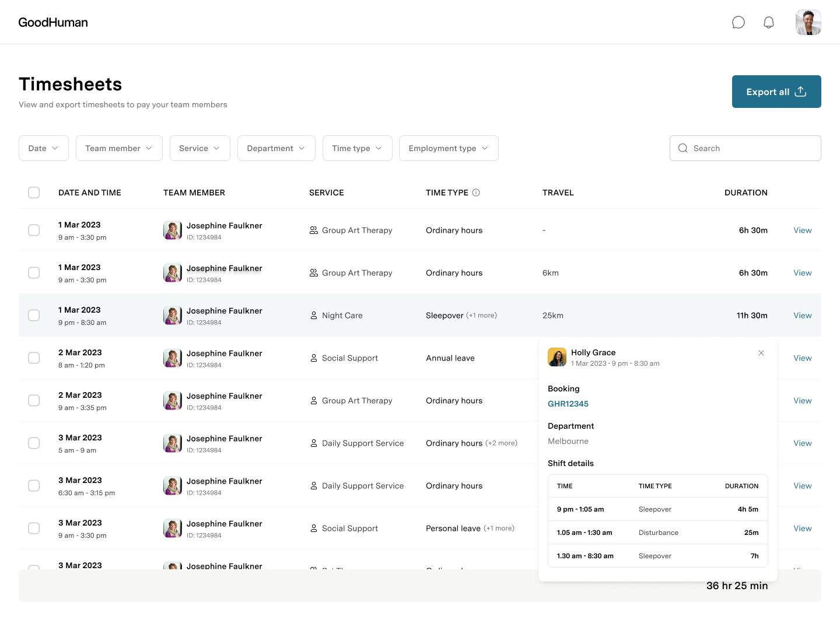Click the search magnifier icon
840x630 pixels.
[683, 148]
